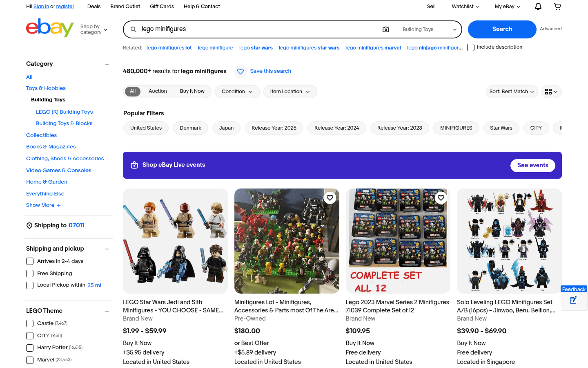Switch to Auction listings
This screenshot has height=368, width=588.
coord(158,92)
